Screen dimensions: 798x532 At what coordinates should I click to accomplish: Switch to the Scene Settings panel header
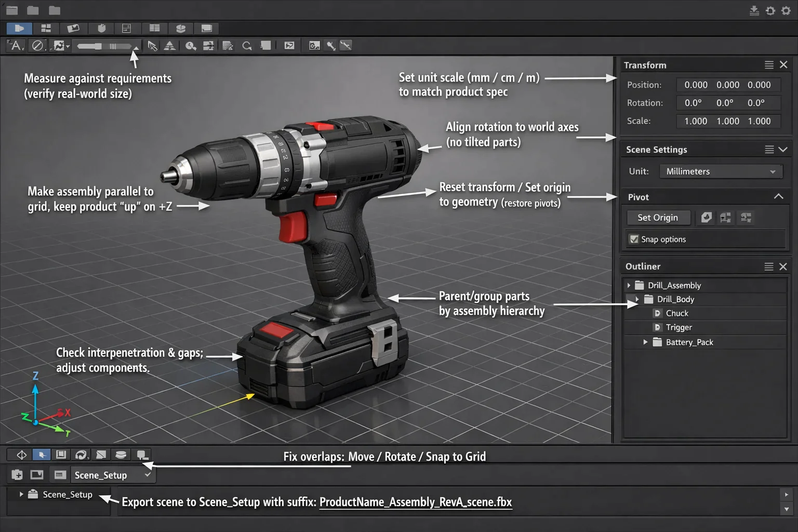pyautogui.click(x=656, y=149)
